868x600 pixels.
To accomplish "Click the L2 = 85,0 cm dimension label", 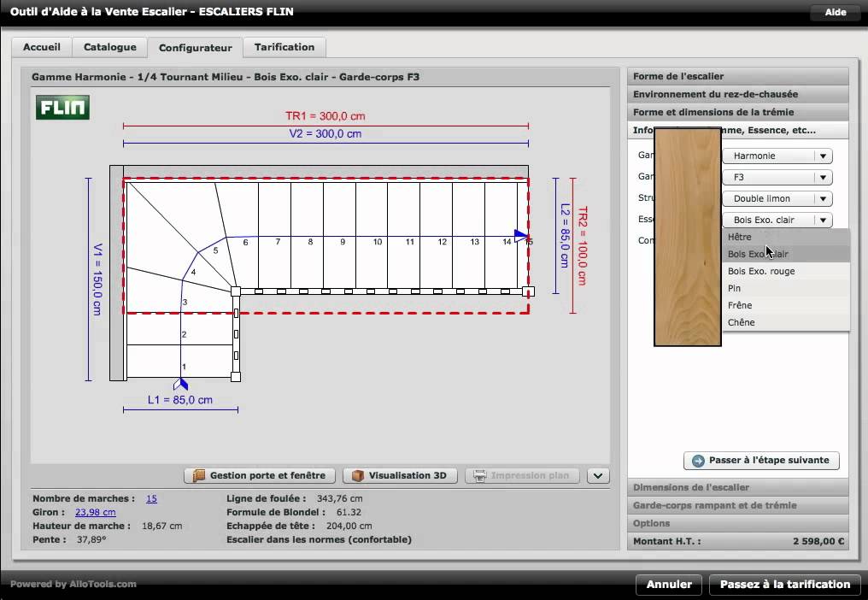I will (565, 235).
